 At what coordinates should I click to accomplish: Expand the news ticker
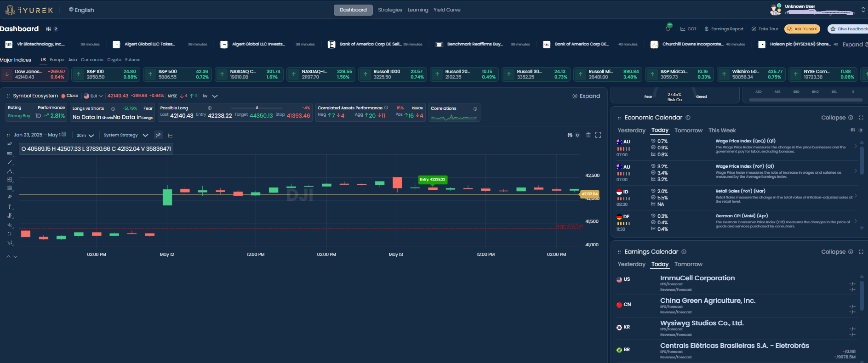[855, 45]
